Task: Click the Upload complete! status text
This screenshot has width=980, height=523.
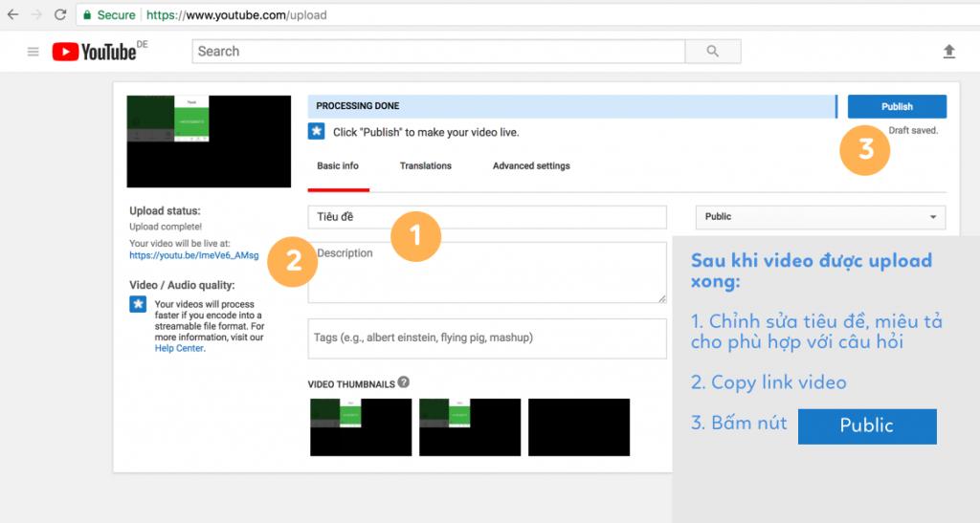Action: click(x=166, y=227)
